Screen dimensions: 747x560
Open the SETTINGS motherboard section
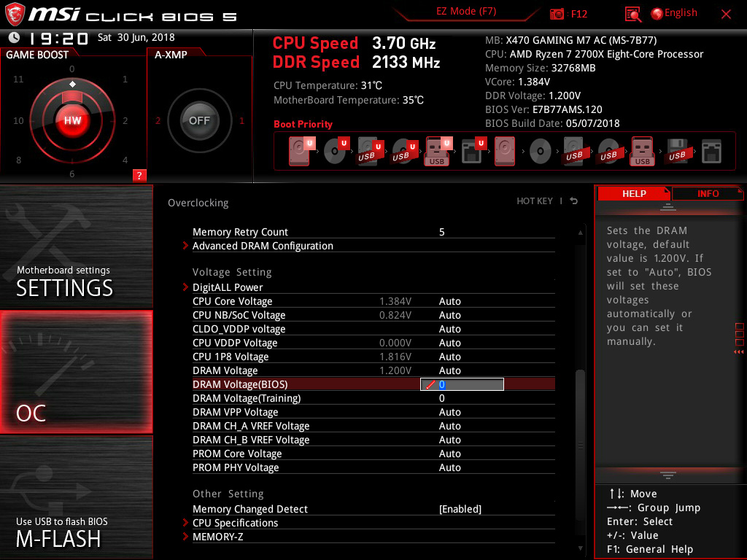pyautogui.click(x=76, y=246)
